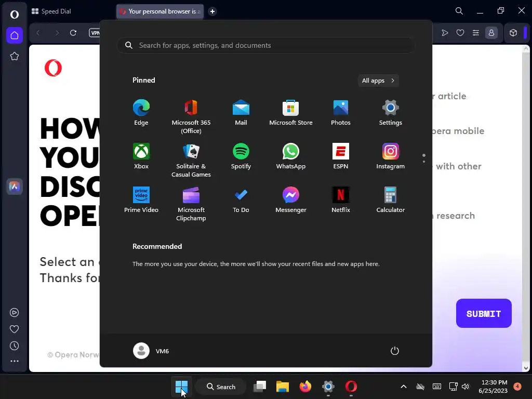This screenshot has width=532, height=399.
Task: Open the Calculator app
Action: click(391, 200)
